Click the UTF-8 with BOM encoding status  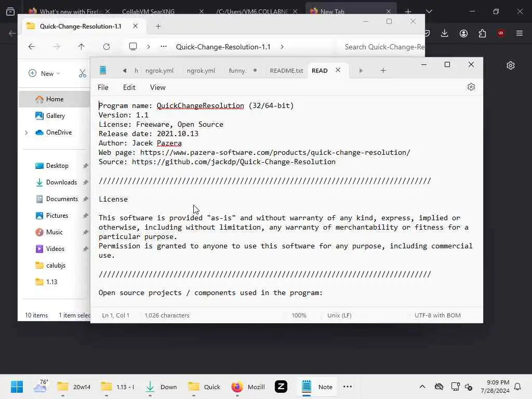pyautogui.click(x=437, y=315)
